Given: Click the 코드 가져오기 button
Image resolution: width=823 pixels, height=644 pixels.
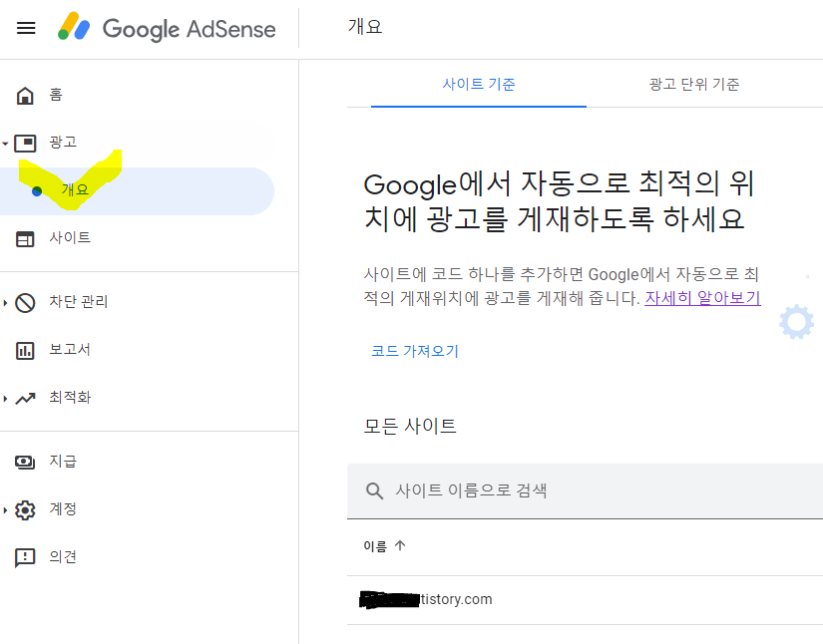Looking at the screenshot, I should (415, 351).
